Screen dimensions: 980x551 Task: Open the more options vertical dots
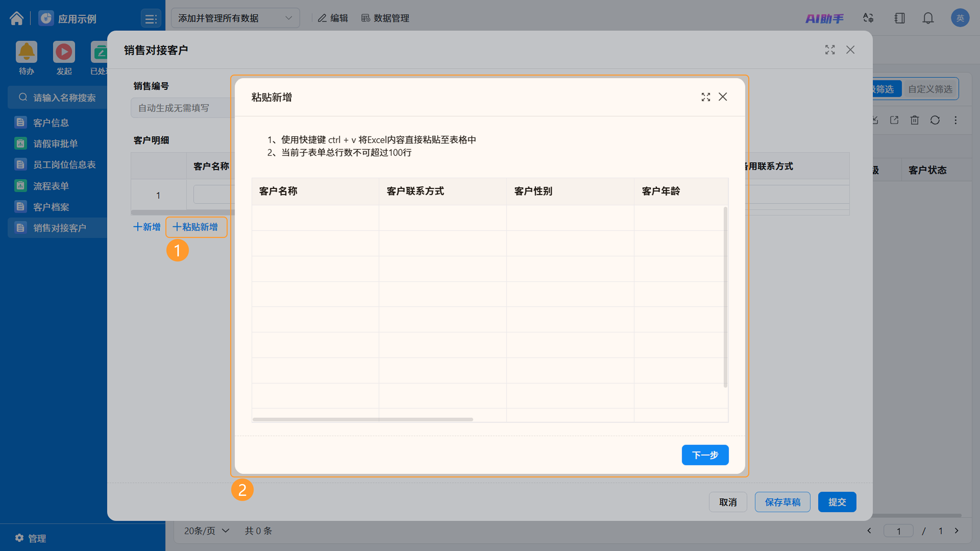956,120
